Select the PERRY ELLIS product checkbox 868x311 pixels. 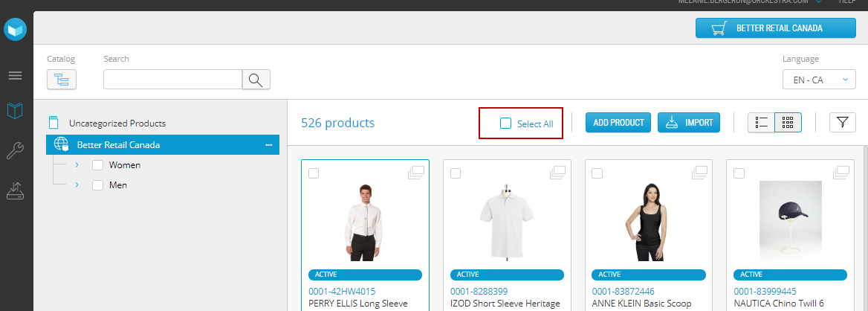click(x=314, y=173)
